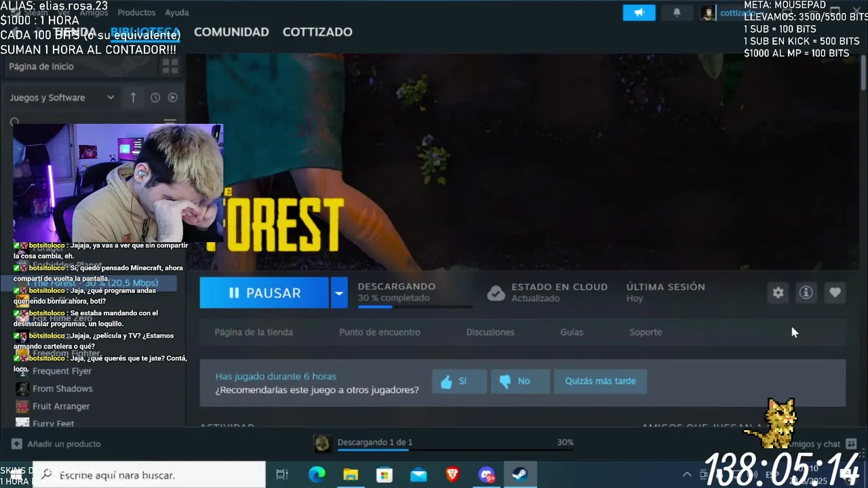Screen dimensions: 868x488
Task: Click the Steam icon on the taskbar
Action: pyautogui.click(x=520, y=475)
